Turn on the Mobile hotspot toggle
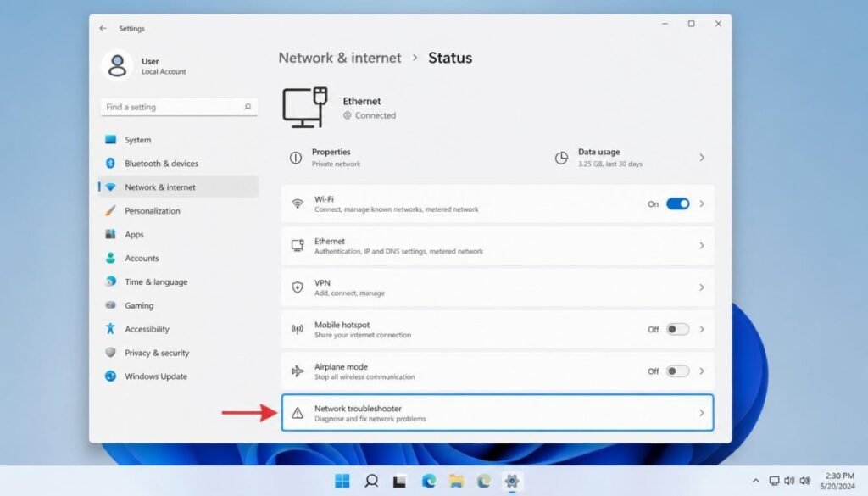868x496 pixels. pos(677,329)
